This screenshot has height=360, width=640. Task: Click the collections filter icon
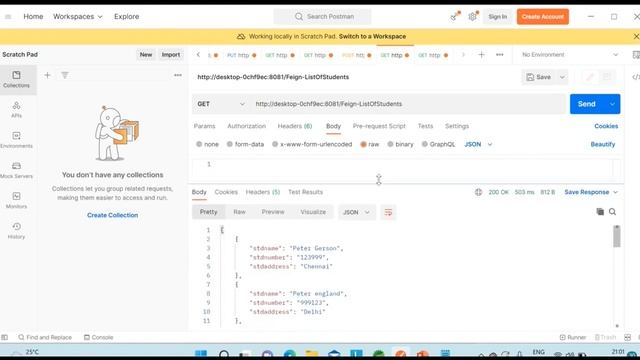click(65, 75)
